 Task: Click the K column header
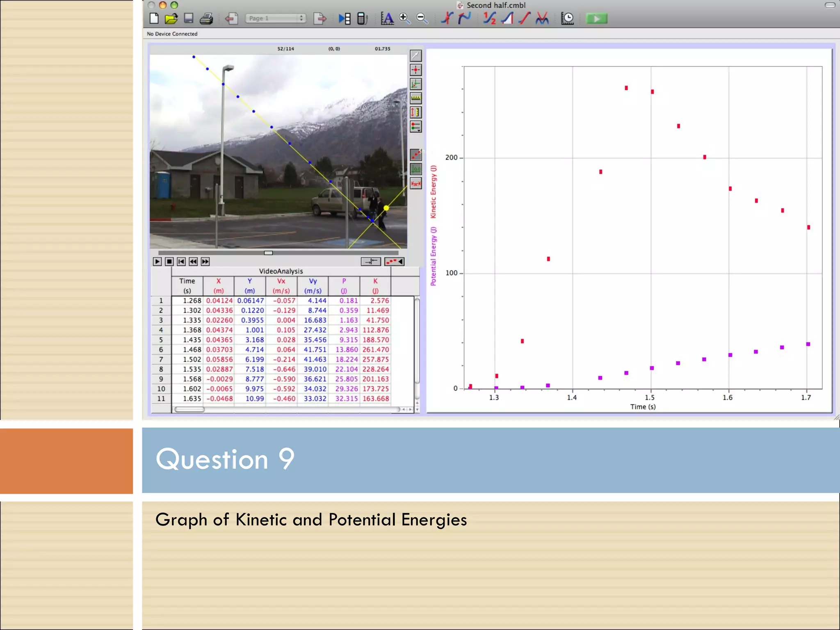tap(375, 285)
